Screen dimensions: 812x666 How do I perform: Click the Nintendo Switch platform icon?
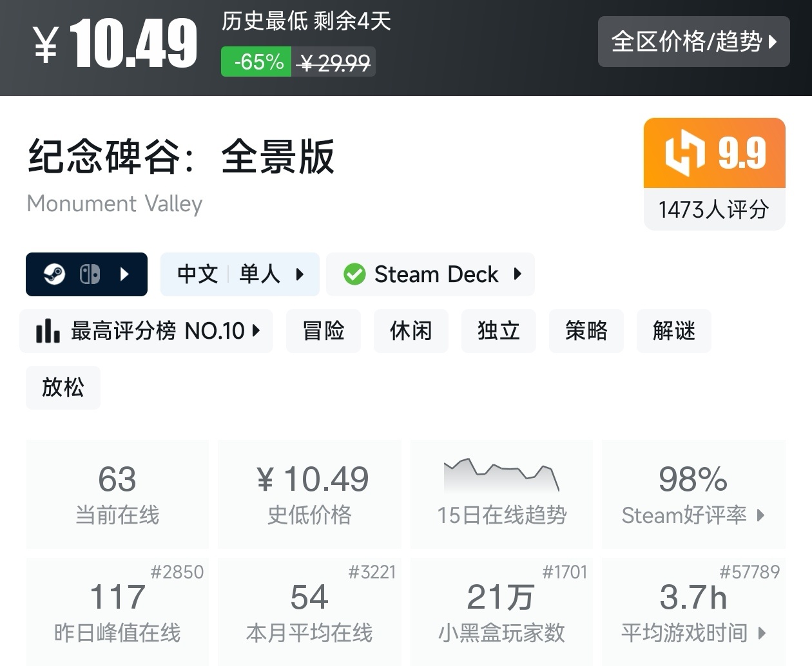90,274
